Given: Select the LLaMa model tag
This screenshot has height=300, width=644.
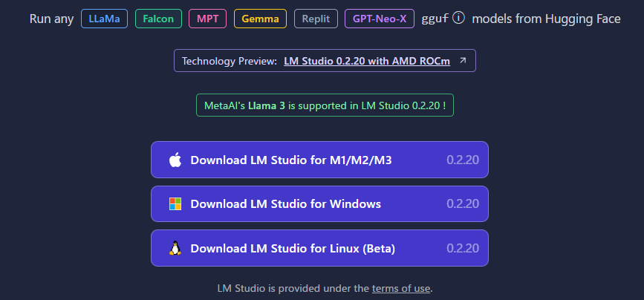Looking at the screenshot, I should (x=104, y=19).
